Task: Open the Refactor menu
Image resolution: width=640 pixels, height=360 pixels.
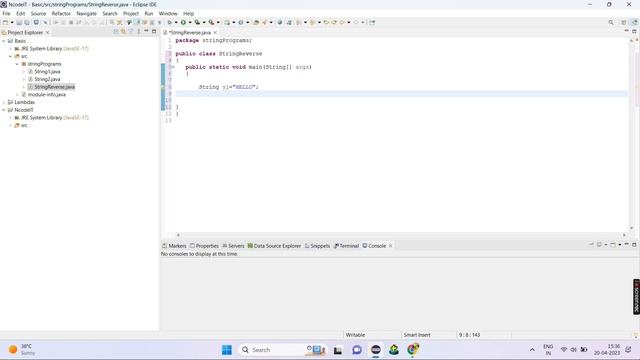Action: point(61,13)
